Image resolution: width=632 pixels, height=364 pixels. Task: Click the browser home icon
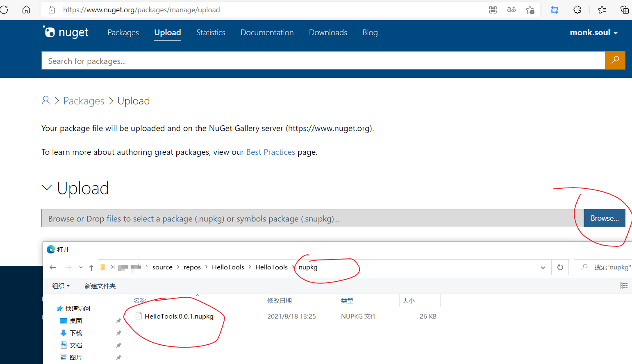click(26, 10)
